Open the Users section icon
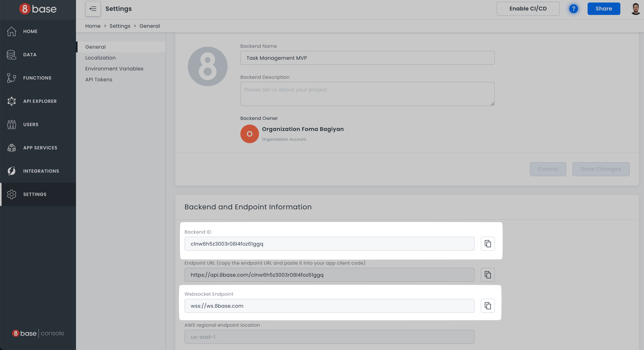 11,124
